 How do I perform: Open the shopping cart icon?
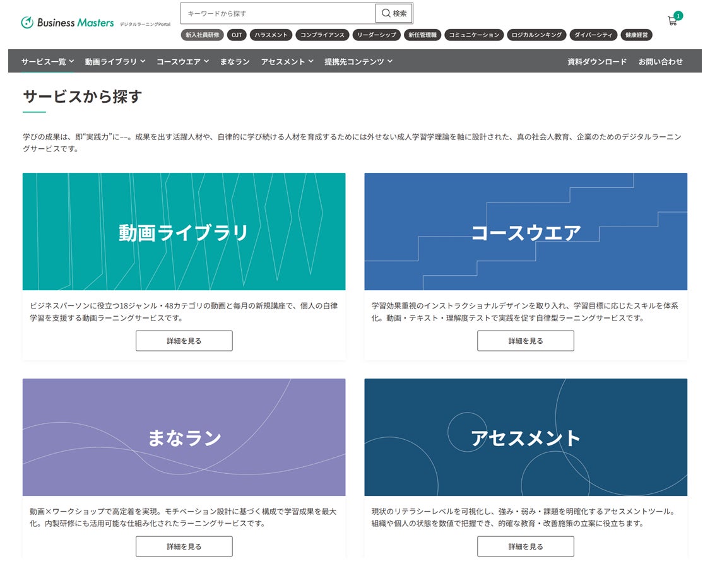pyautogui.click(x=672, y=21)
